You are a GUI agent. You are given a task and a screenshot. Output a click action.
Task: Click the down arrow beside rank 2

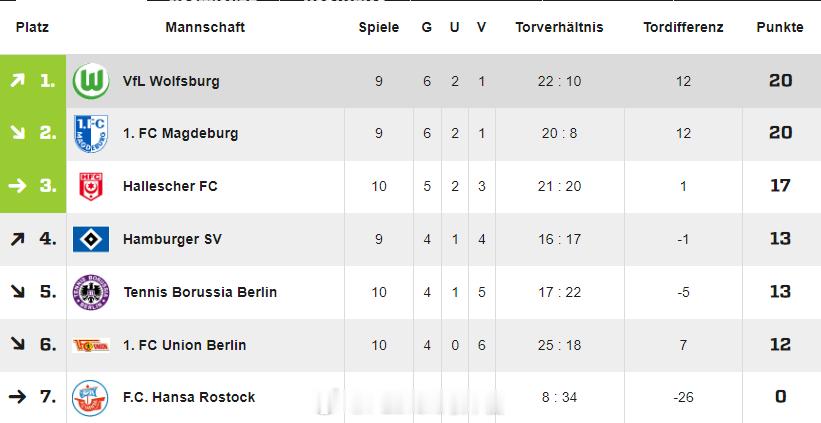pos(17,133)
